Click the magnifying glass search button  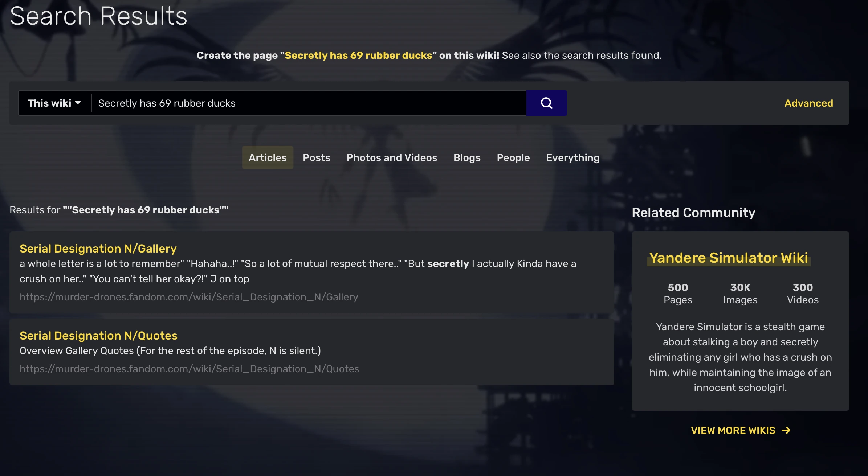[546, 103]
